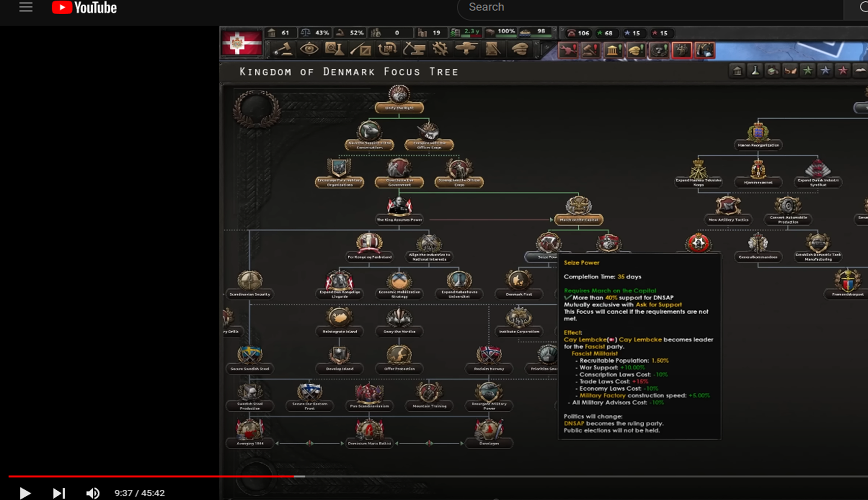
Task: Open the Officer Corps with the military cap icon
Action: 521,50
